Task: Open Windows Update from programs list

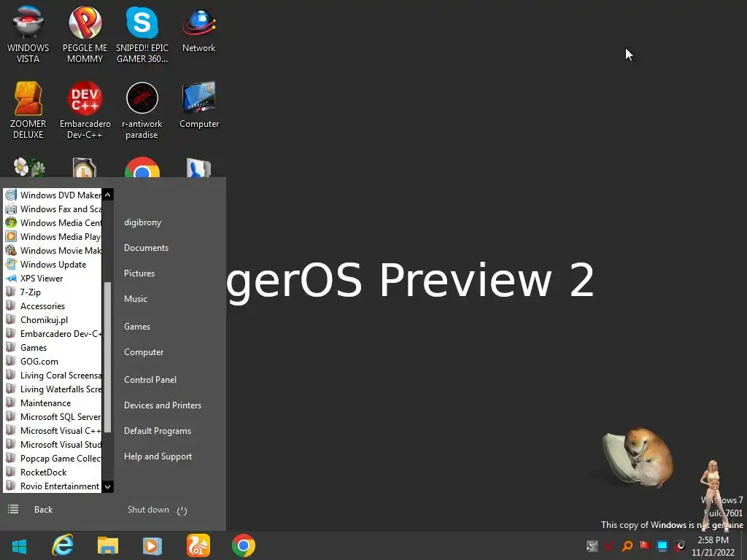Action: (53, 264)
